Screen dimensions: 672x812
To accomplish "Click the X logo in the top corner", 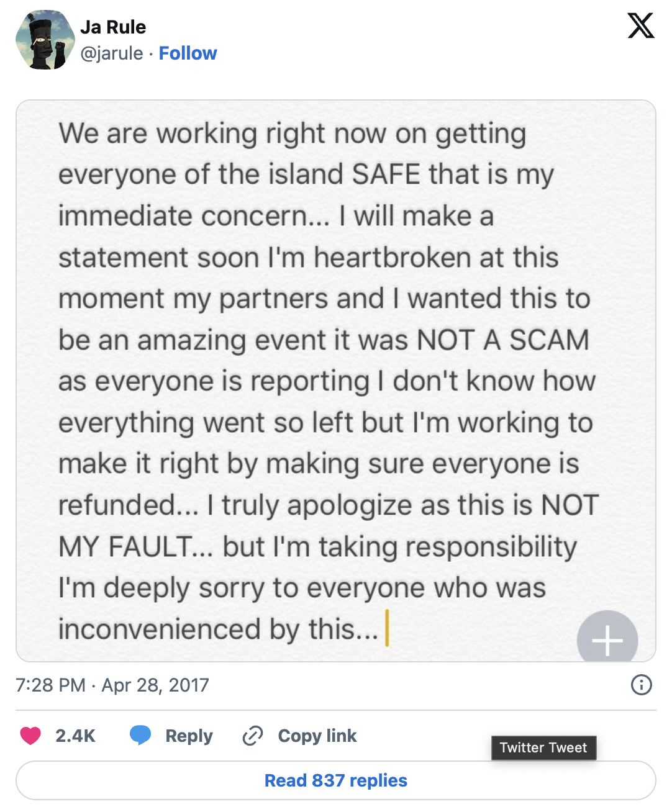I will (640, 26).
